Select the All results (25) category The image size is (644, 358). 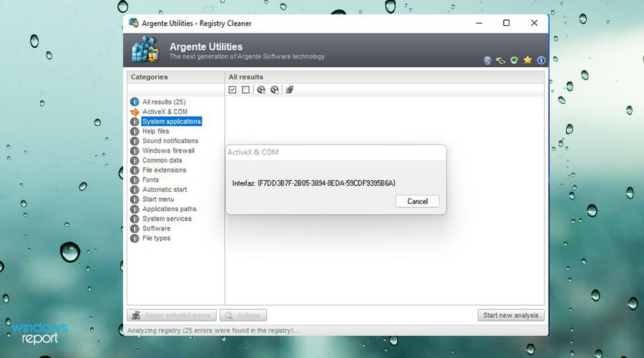(x=164, y=102)
